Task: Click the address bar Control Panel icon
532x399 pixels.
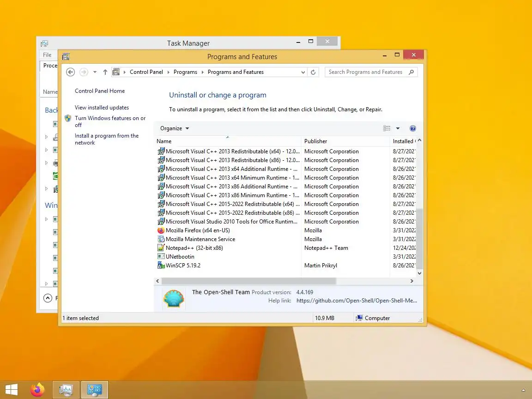Action: coord(116,72)
